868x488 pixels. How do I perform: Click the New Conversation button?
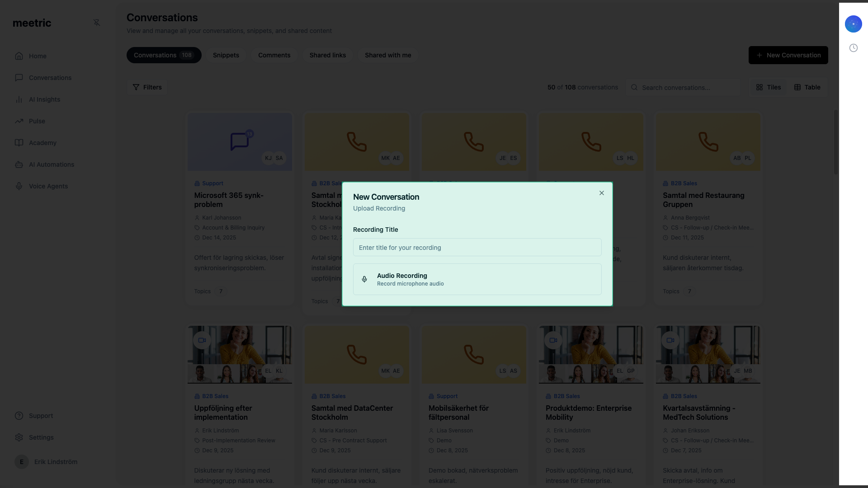(x=788, y=55)
